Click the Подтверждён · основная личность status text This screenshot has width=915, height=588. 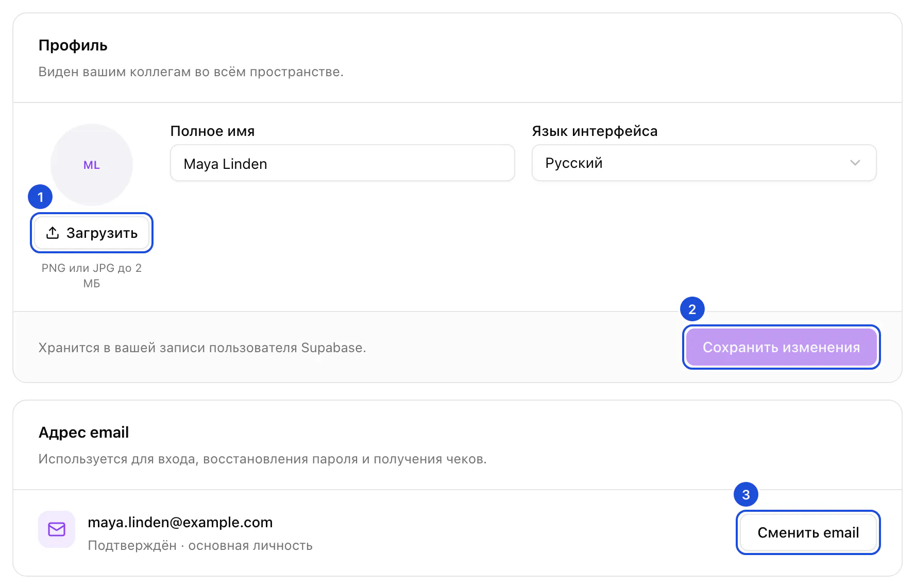pos(200,545)
